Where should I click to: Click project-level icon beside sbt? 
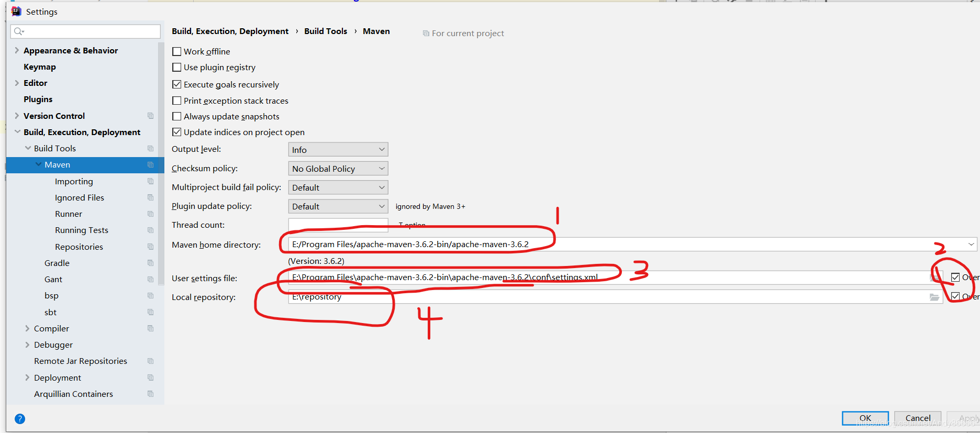tap(151, 312)
